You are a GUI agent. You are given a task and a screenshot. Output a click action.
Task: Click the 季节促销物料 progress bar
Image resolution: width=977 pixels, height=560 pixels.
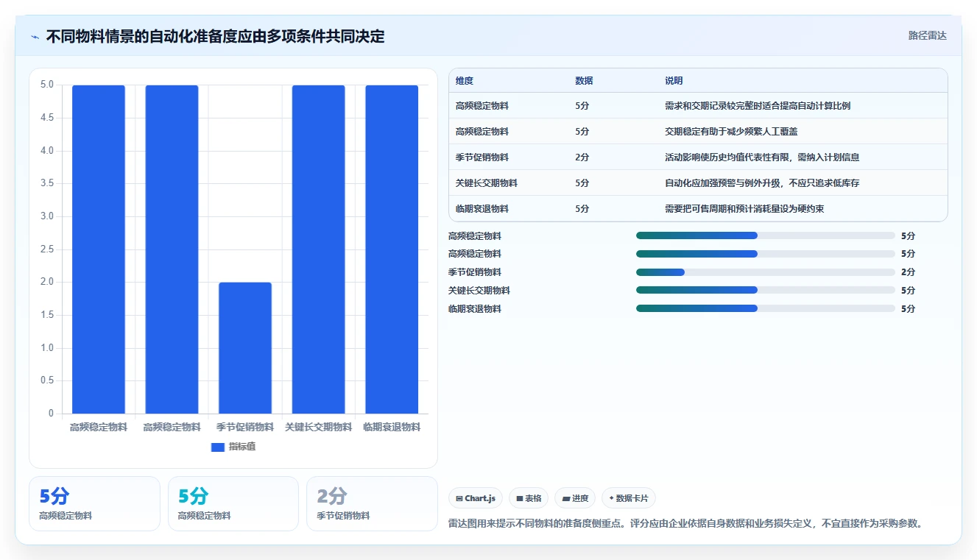point(766,272)
